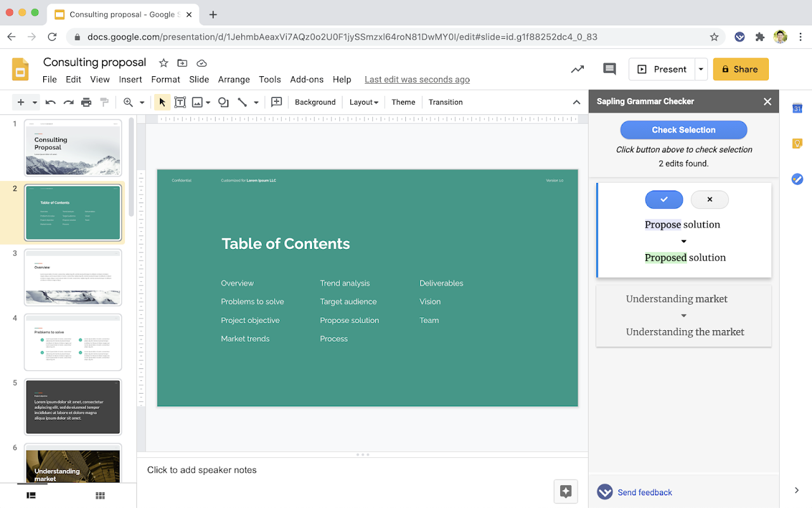Click the Zoom magnifier icon
This screenshot has height=508, width=812.
point(128,102)
